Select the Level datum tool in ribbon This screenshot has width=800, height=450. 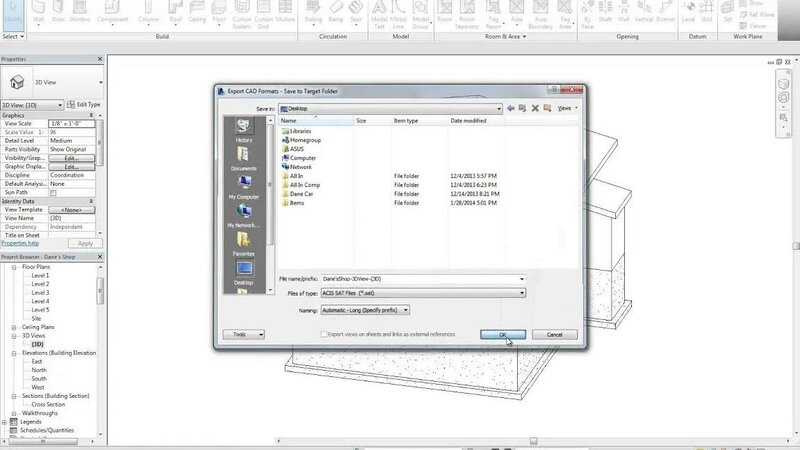click(688, 13)
